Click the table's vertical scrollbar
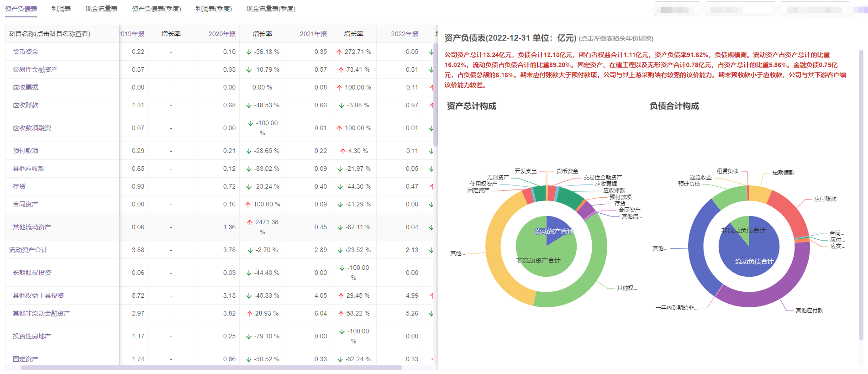The width and height of the screenshot is (868, 374). tap(436, 95)
